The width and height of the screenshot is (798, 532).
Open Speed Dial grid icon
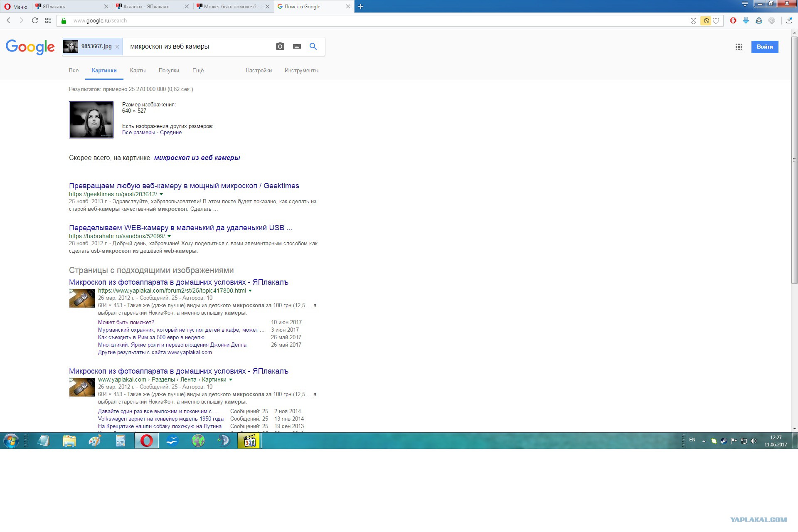pyautogui.click(x=48, y=20)
